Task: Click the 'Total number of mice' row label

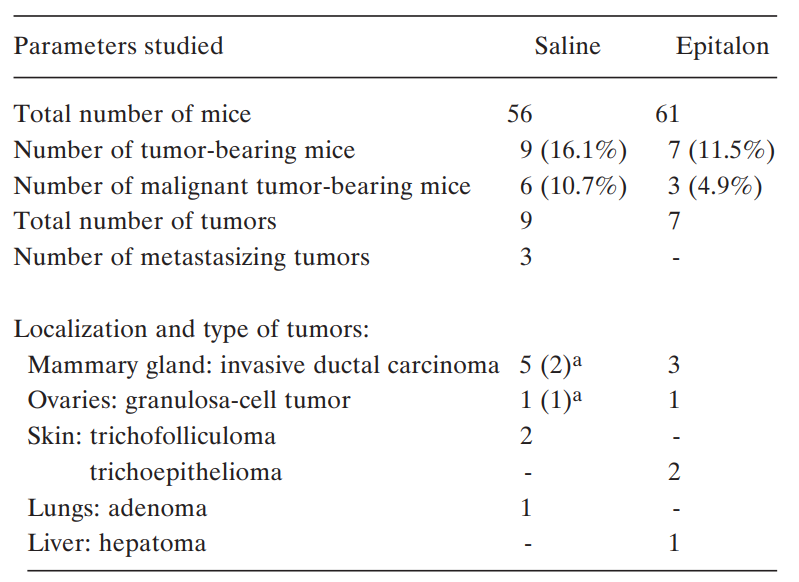Action: [x=132, y=114]
